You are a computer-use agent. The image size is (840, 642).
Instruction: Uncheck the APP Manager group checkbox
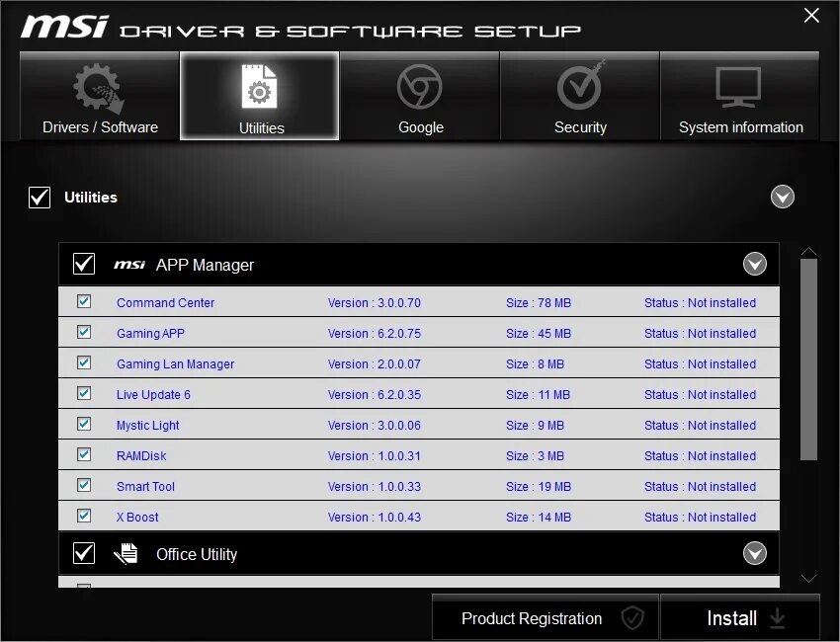click(x=84, y=264)
